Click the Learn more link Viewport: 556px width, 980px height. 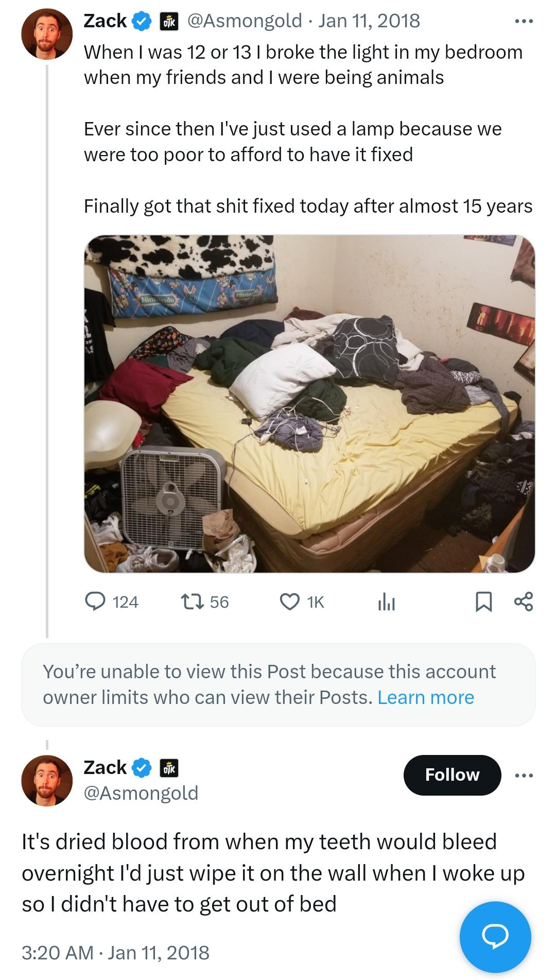(x=425, y=697)
